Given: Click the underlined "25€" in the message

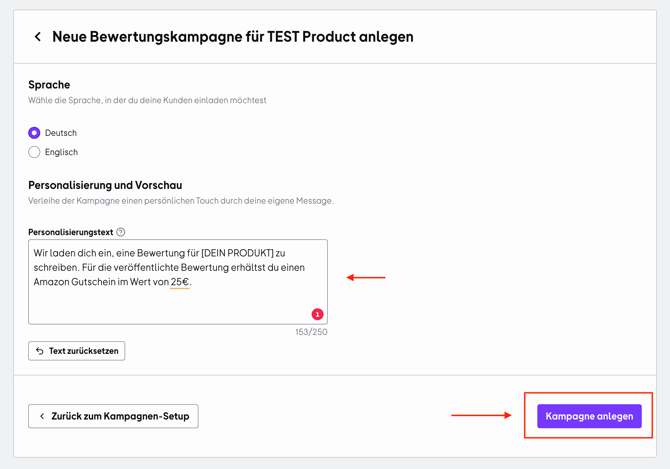Looking at the screenshot, I should click(180, 282).
